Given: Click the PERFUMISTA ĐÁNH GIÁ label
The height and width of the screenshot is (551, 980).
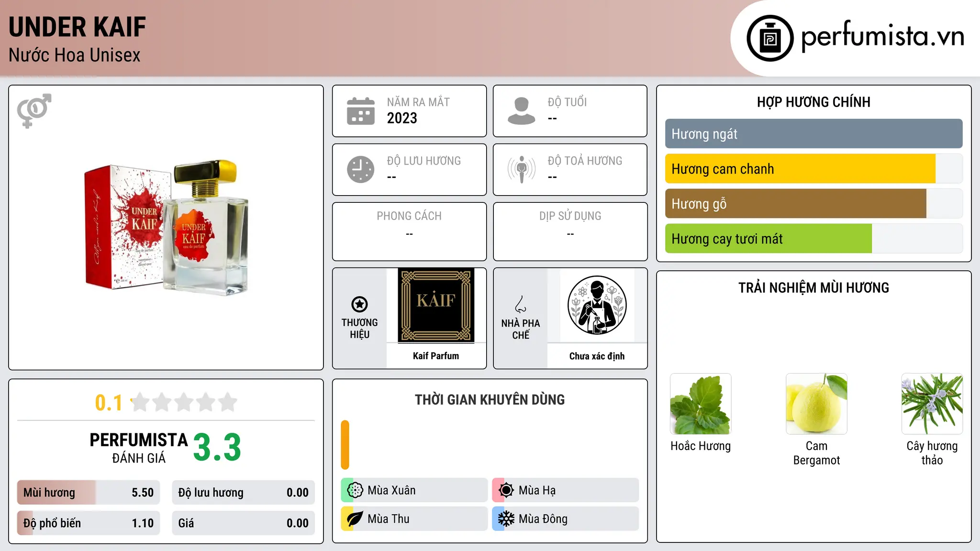Looking at the screenshot, I should pos(139,448).
